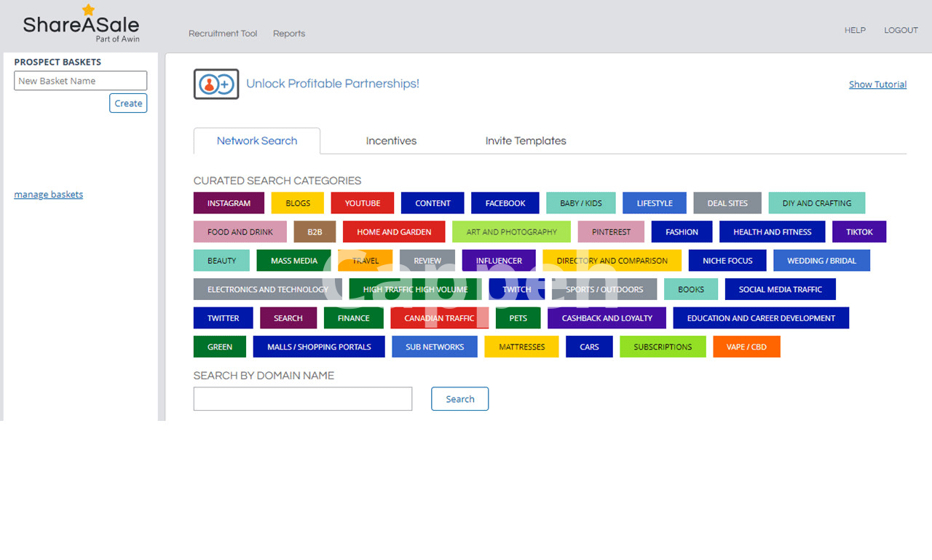Screen dimensions: 932x560
Task: Click the Vape / CBD category
Action: click(x=746, y=347)
